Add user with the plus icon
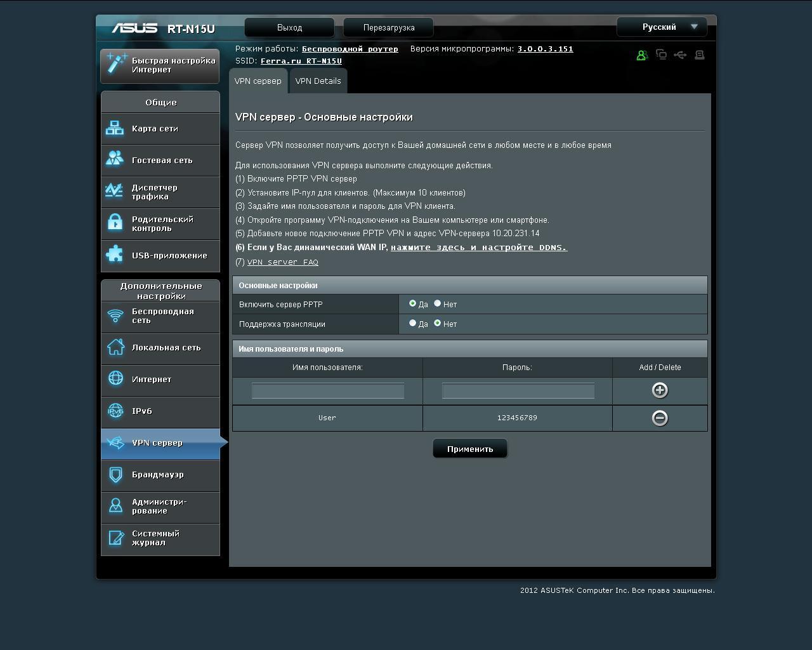812x650 pixels. pos(660,390)
